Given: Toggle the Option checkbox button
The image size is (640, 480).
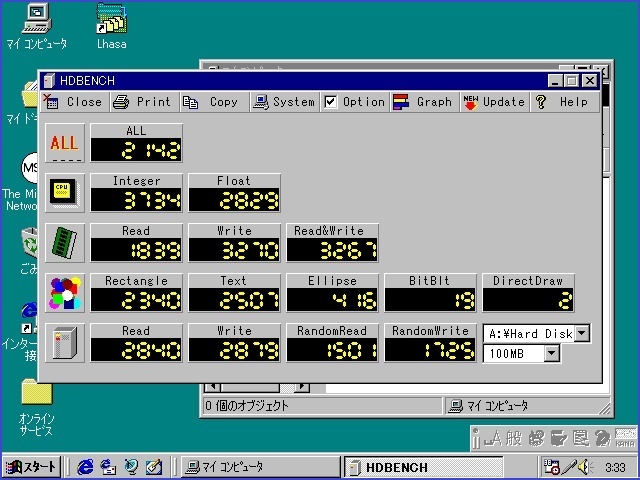Looking at the screenshot, I should [355, 102].
